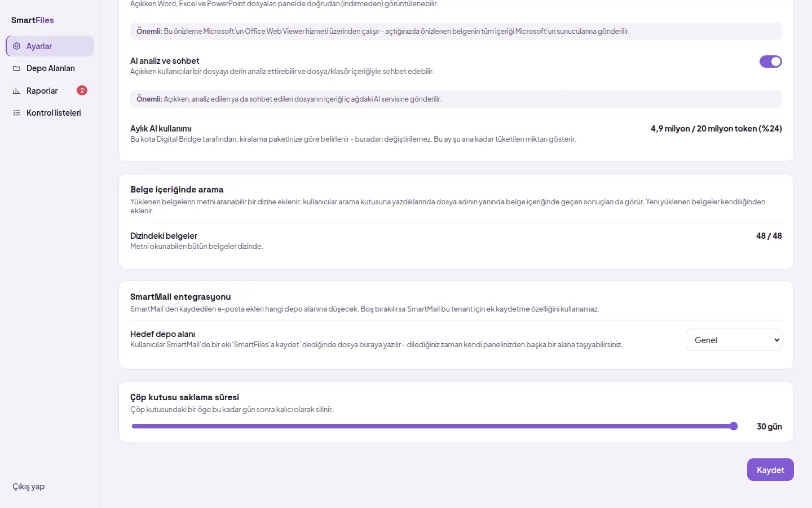Click the Dizindeki belgeler label
Image resolution: width=812 pixels, height=508 pixels.
click(164, 236)
